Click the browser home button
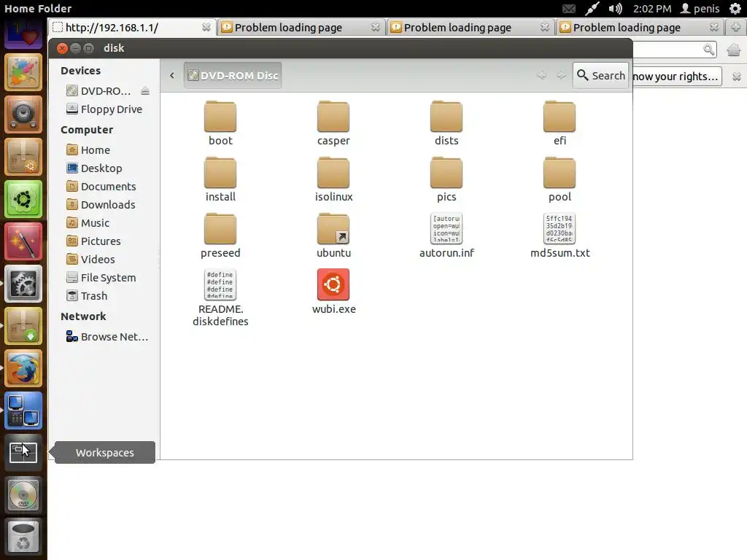This screenshot has width=747, height=560. tap(734, 50)
